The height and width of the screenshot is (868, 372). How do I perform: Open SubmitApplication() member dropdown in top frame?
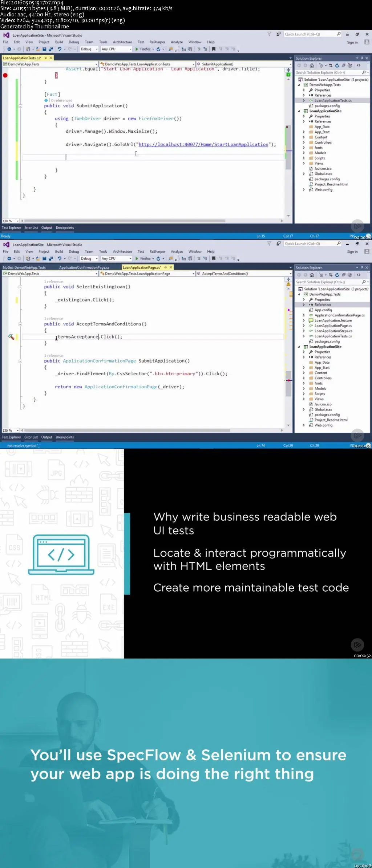coord(244,64)
